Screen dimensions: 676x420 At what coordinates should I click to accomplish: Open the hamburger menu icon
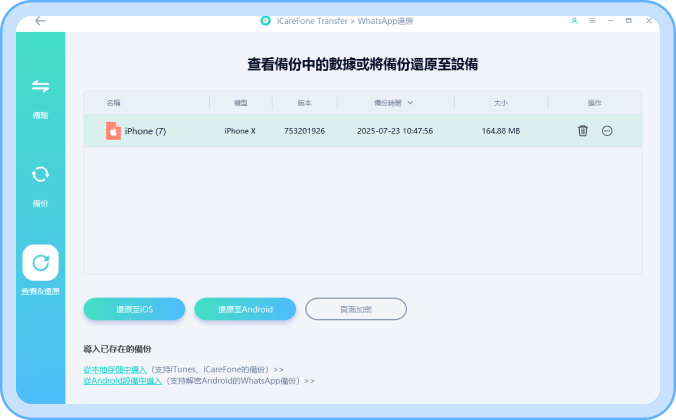tap(592, 20)
